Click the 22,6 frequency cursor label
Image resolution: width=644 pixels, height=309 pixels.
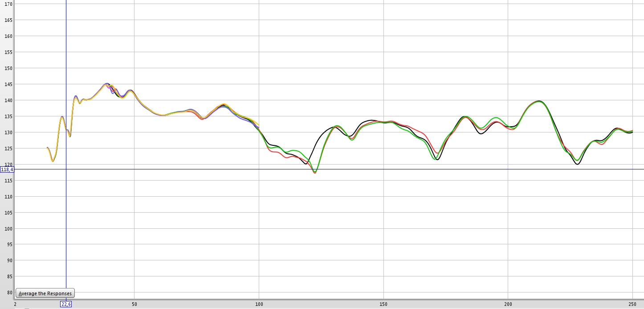(x=65, y=304)
